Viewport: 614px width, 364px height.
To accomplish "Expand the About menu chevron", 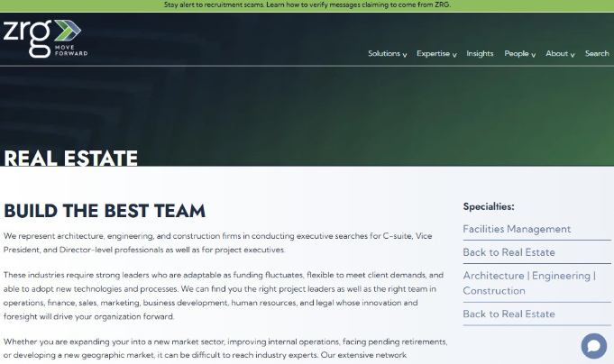I will (x=573, y=55).
